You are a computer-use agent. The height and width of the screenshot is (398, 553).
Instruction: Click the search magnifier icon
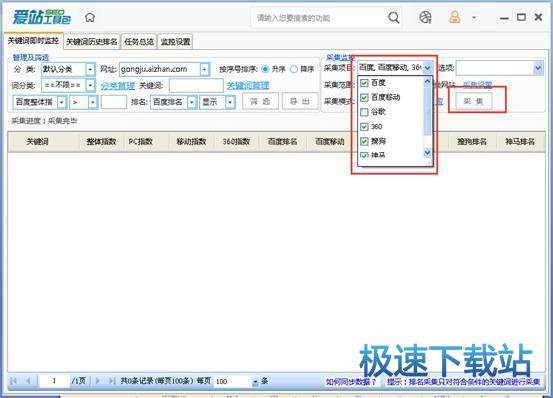[x=394, y=17]
